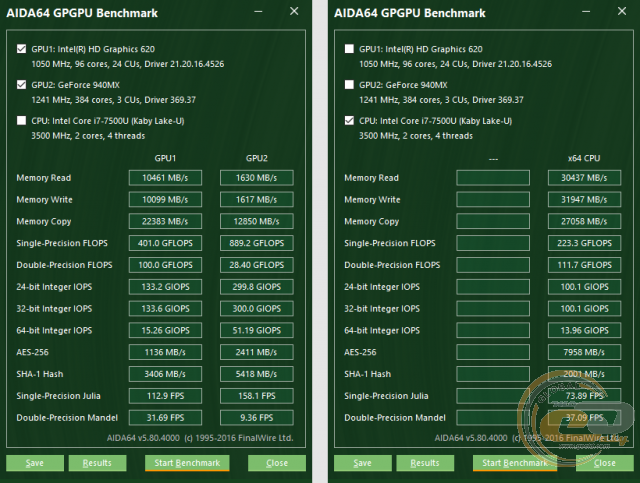Select the 51.19 GIOPS value
The width and height of the screenshot is (640, 483).
[257, 330]
